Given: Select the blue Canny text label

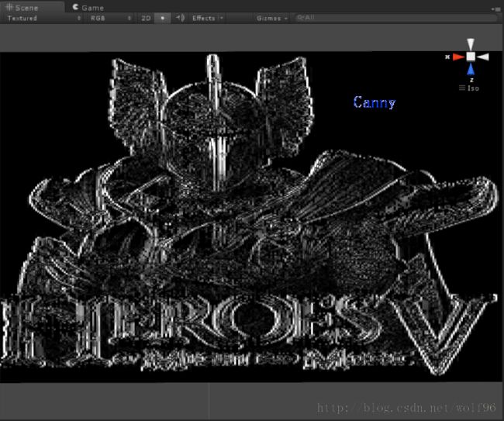Looking at the screenshot, I should point(375,102).
